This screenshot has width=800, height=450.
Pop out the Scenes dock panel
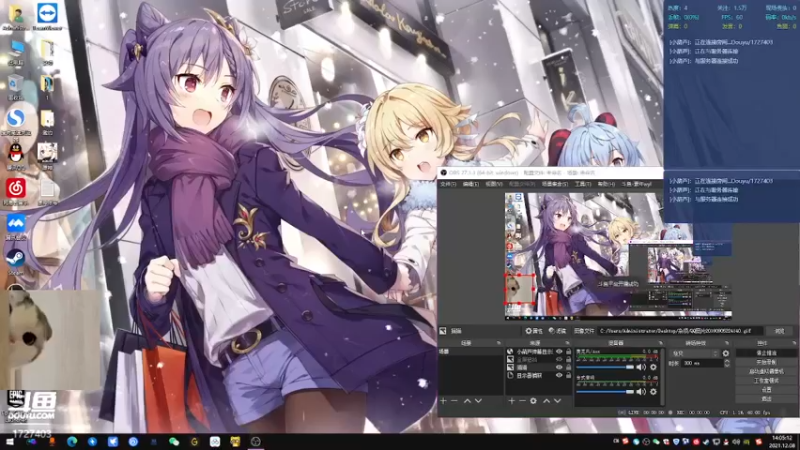499,343
